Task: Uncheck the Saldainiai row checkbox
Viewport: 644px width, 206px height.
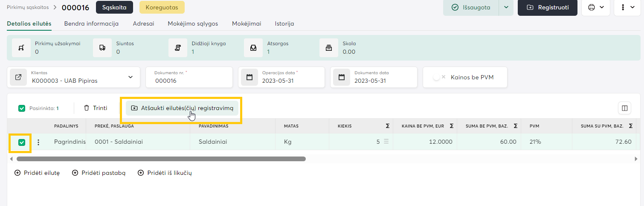Action: 22,142
